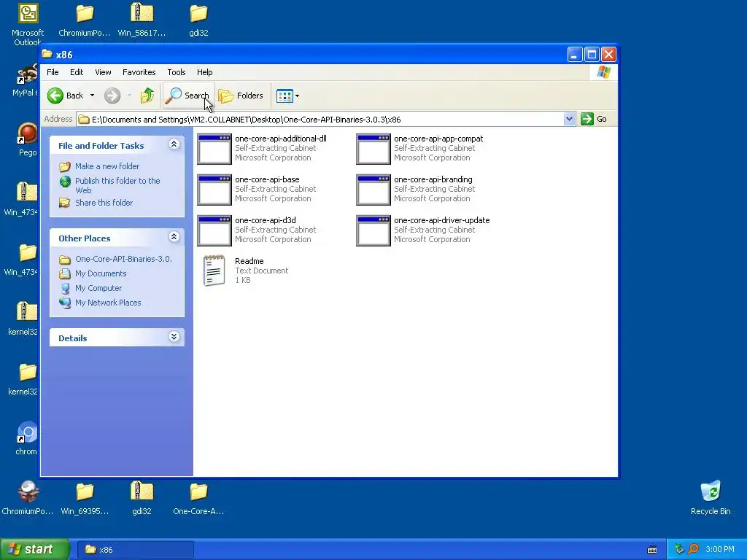
Task: Open My Computer from Other Places
Action: point(98,288)
